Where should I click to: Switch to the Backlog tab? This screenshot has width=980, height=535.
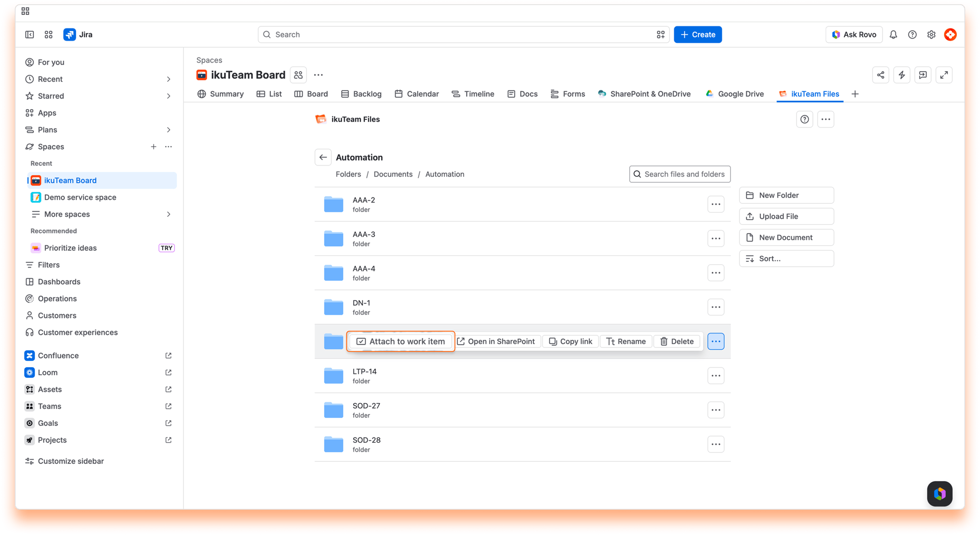point(361,94)
